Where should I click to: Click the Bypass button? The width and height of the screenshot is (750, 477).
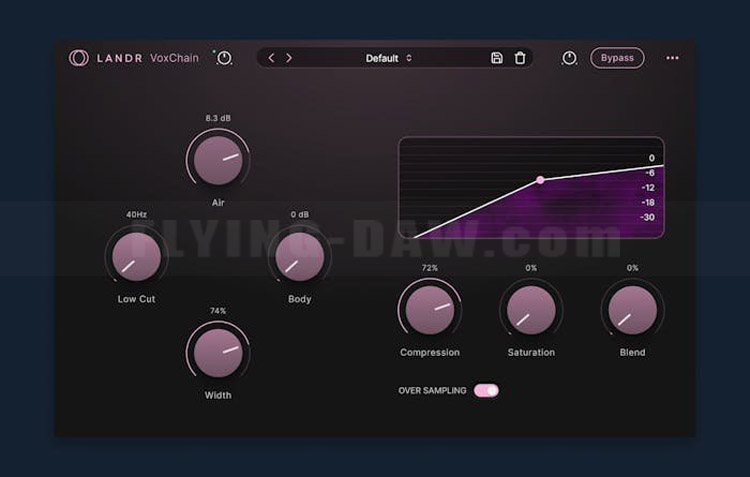point(617,58)
